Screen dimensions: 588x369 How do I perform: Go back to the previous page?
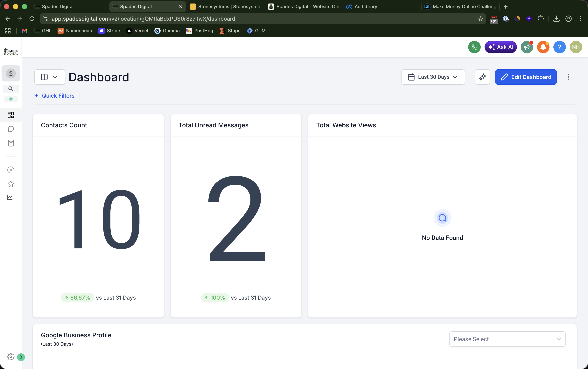pyautogui.click(x=8, y=19)
